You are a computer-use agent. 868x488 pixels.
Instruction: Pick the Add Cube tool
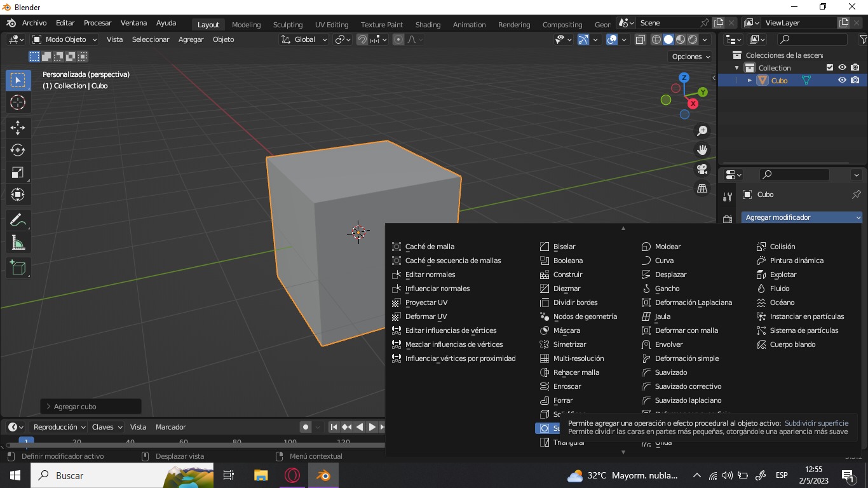(18, 268)
